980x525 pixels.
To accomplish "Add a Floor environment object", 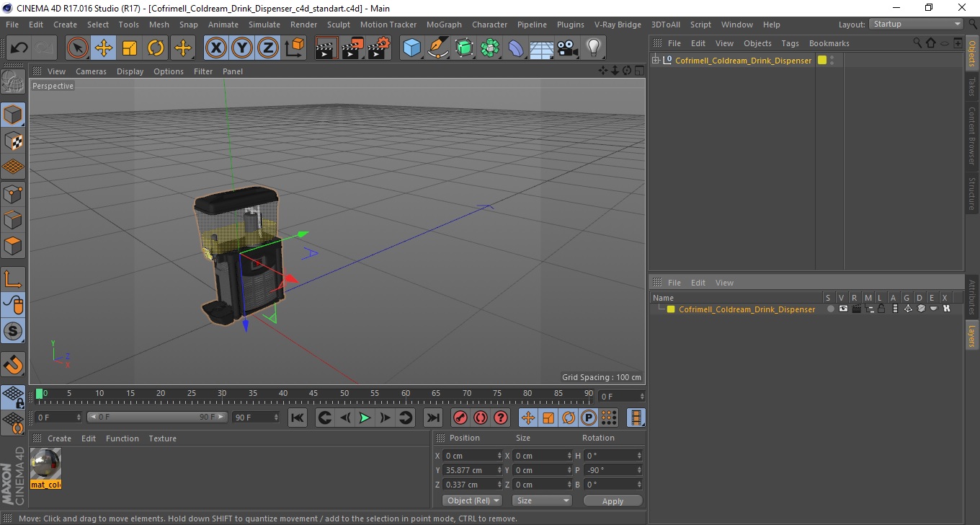I will [x=541, y=48].
